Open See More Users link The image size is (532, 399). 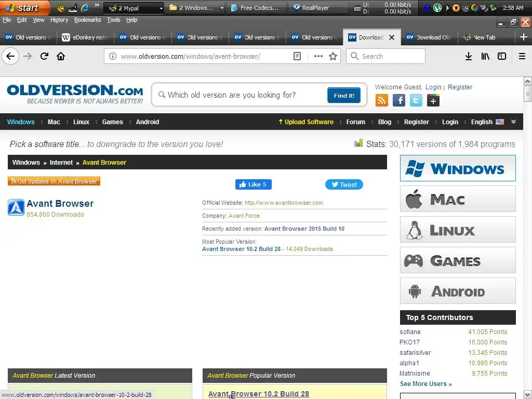coord(426,384)
